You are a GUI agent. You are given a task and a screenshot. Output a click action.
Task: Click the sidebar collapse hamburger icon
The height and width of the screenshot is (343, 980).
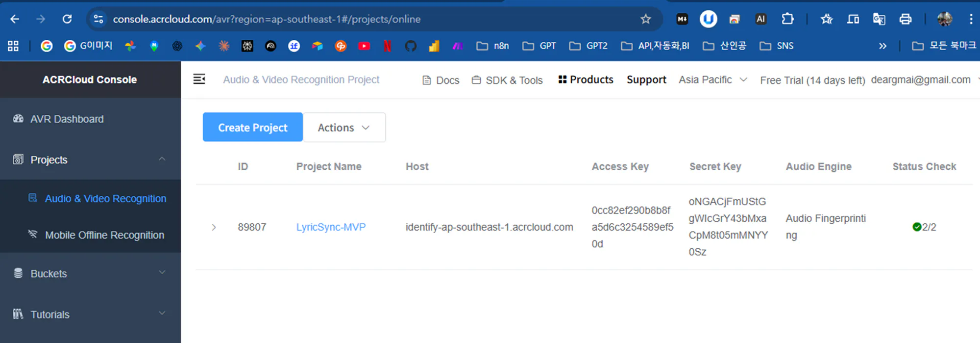[x=199, y=79]
